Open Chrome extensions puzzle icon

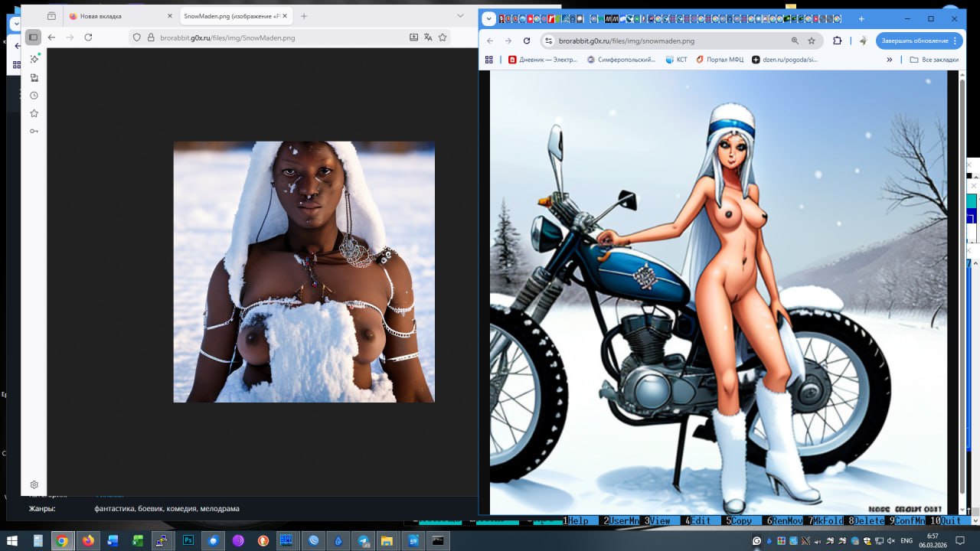coord(837,41)
